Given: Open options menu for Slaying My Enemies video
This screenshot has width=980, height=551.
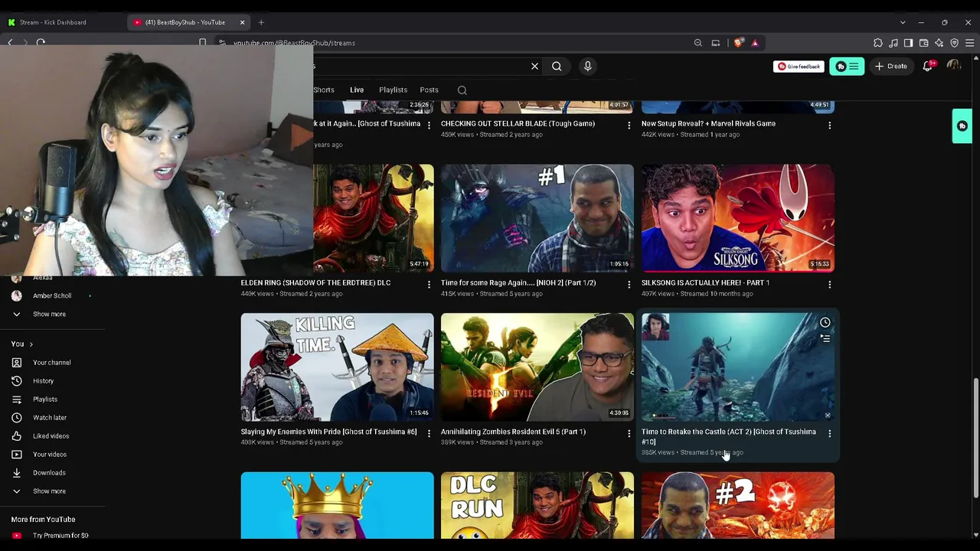Looking at the screenshot, I should coord(429,434).
